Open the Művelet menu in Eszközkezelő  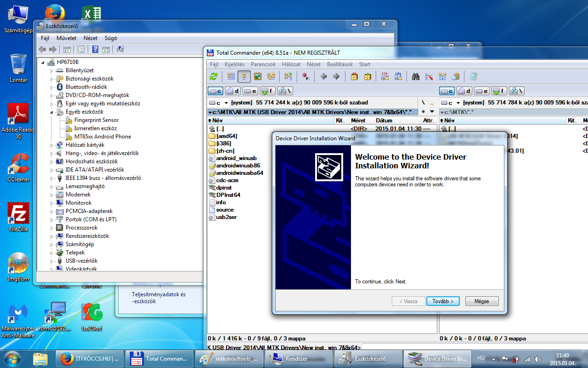66,38
